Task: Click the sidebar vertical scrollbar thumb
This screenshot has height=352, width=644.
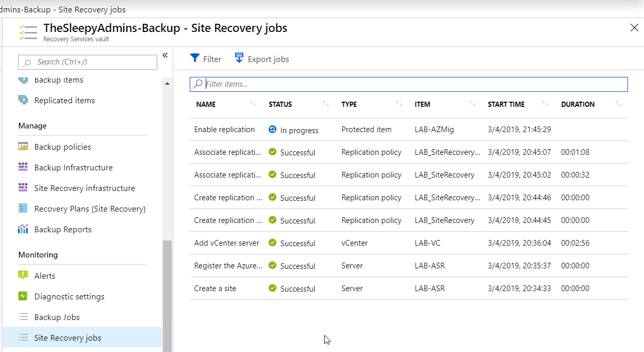Action: pyautogui.click(x=167, y=294)
